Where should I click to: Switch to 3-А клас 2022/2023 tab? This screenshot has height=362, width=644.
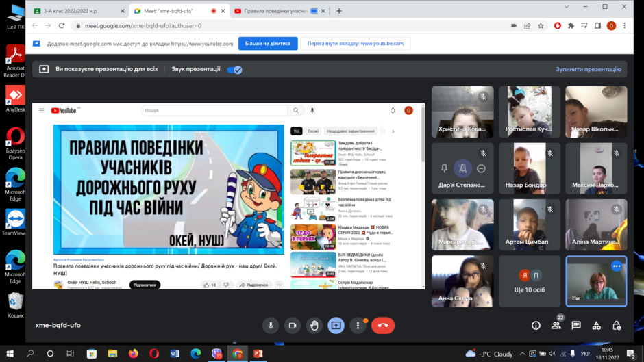pyautogui.click(x=79, y=11)
